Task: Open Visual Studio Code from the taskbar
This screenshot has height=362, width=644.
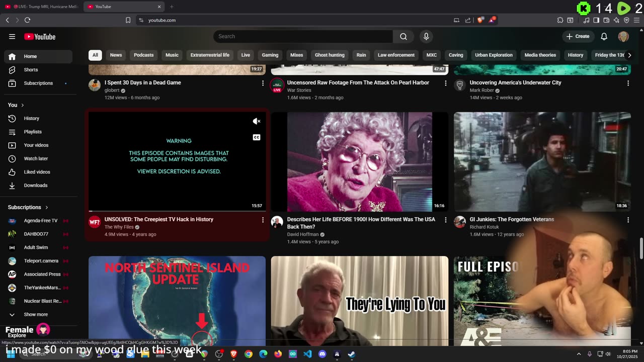Action: [x=307, y=354]
